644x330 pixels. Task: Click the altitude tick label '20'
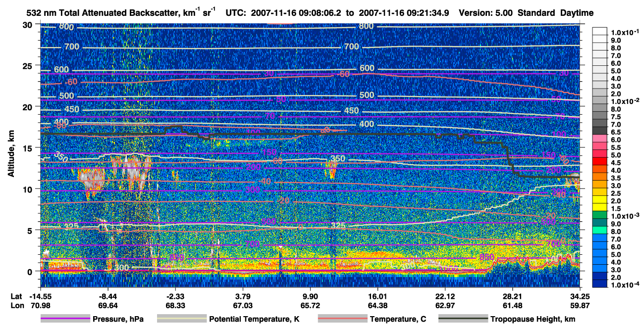click(28, 107)
